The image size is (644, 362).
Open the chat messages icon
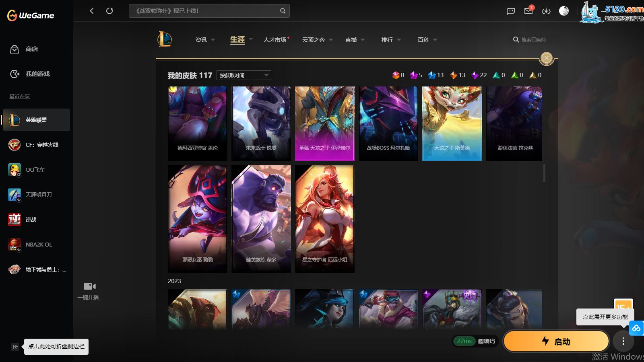(511, 11)
